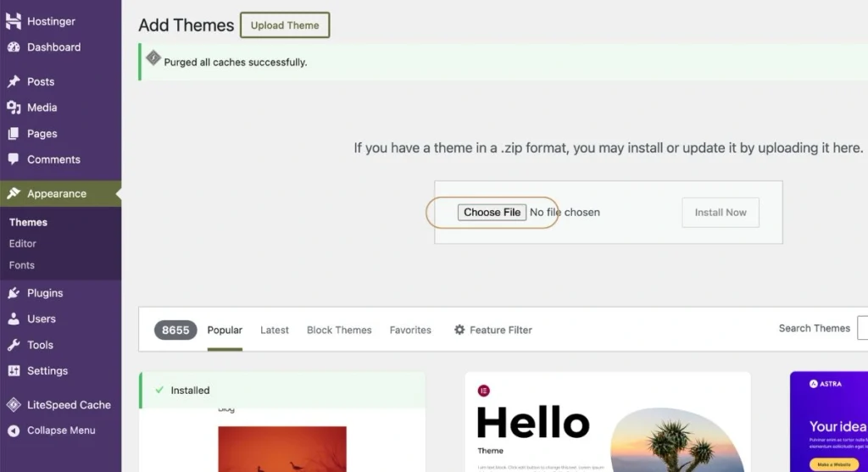The height and width of the screenshot is (472, 868).
Task: Click the Astra logo icon
Action: [x=813, y=384]
